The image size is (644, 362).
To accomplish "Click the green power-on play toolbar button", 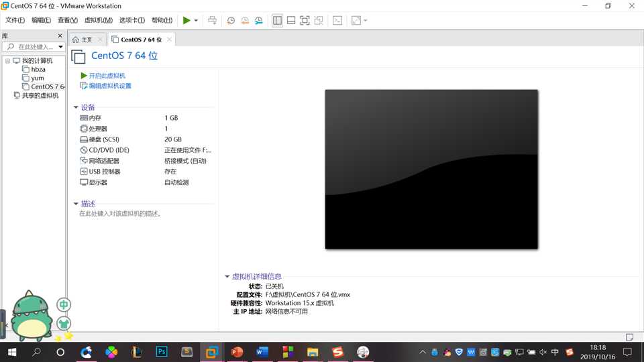I will (186, 21).
